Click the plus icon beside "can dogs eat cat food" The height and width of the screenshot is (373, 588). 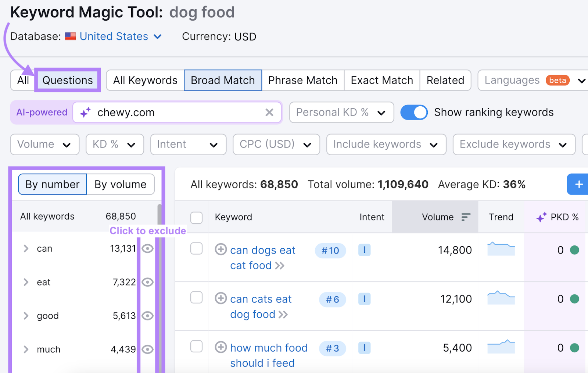pyautogui.click(x=220, y=250)
